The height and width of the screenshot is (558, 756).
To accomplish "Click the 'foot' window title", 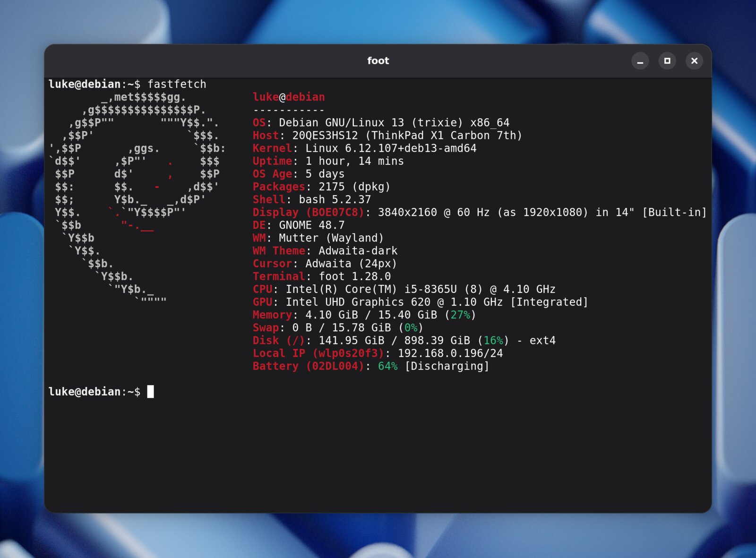I will coord(378,60).
